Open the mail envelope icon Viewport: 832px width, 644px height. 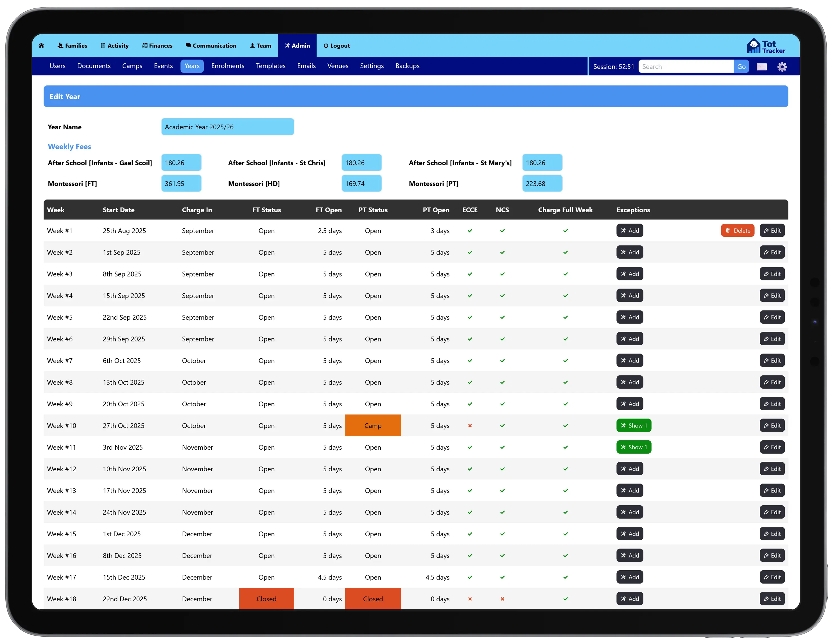click(x=761, y=67)
